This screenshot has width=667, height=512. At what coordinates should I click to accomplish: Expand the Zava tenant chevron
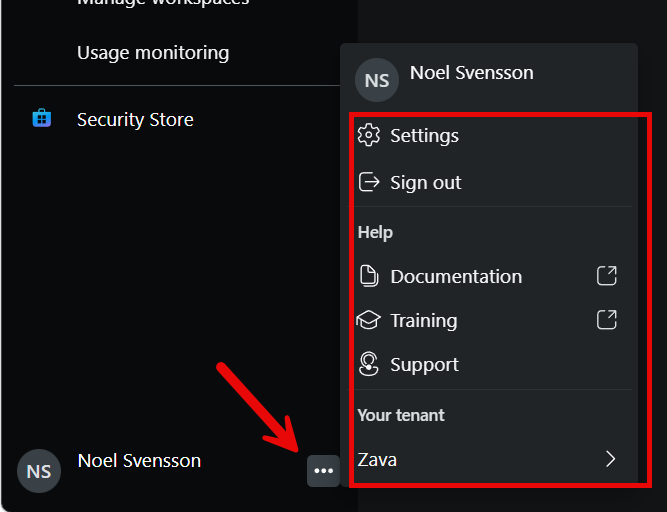click(610, 459)
